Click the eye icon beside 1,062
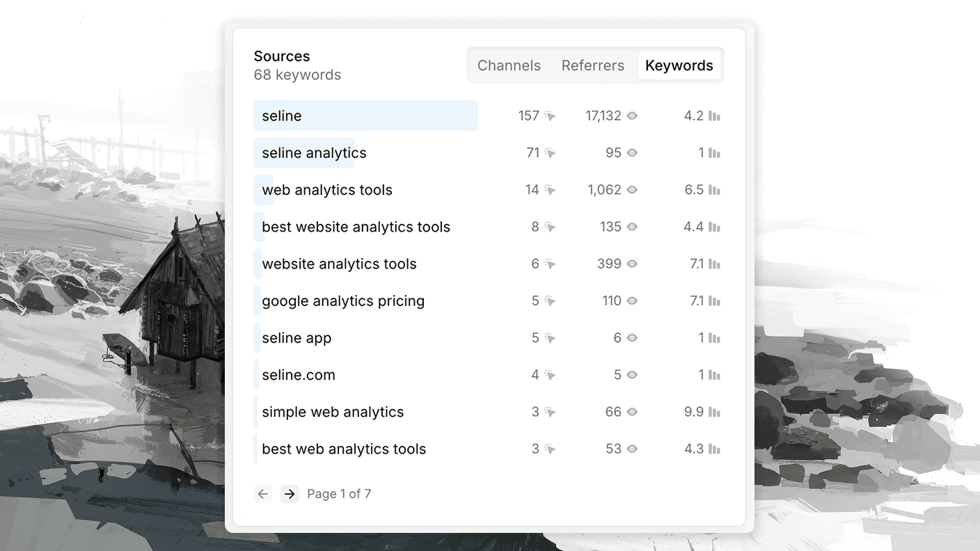This screenshot has height=551, width=980. pyautogui.click(x=632, y=189)
